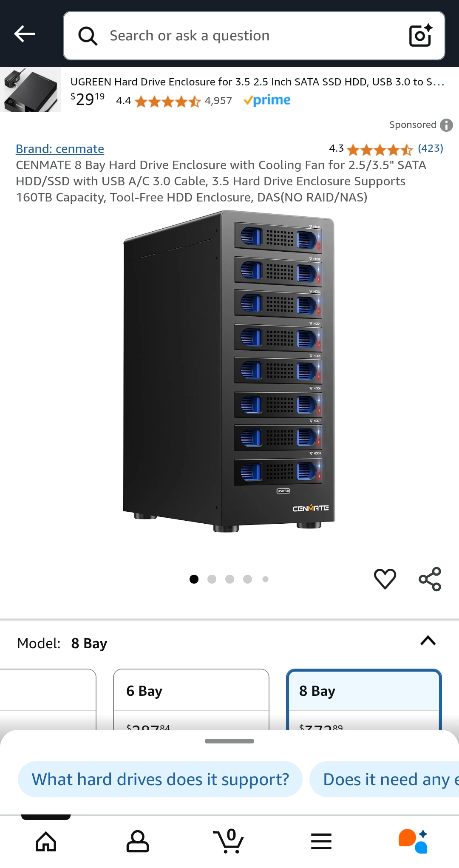Open the Home tab icon
Viewport: 459px width, 868px height.
(46, 841)
